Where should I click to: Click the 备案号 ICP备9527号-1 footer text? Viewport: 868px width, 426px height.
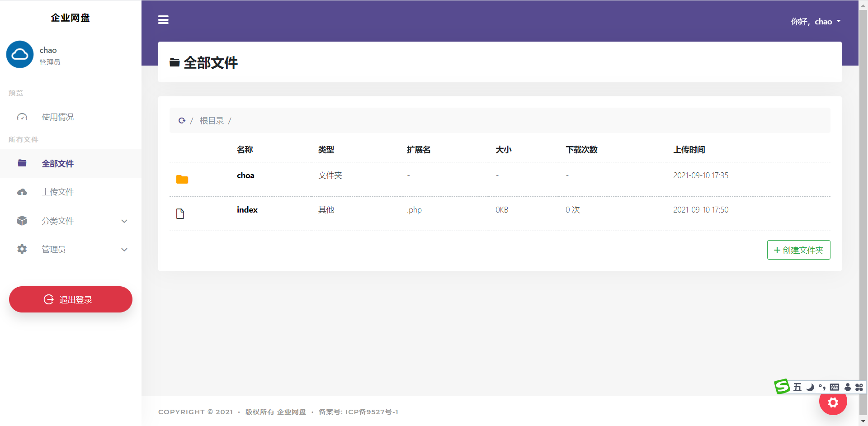(359, 412)
